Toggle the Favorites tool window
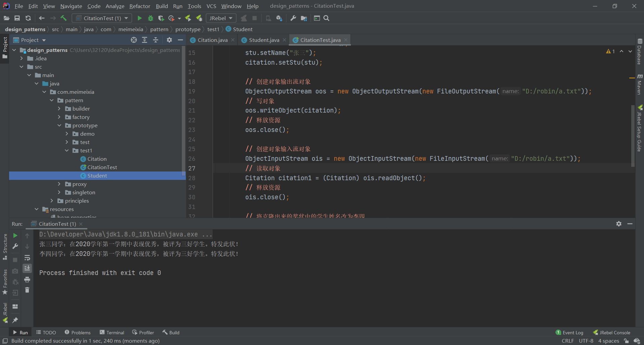Viewport: 644px width, 345px height. pyautogui.click(x=5, y=282)
